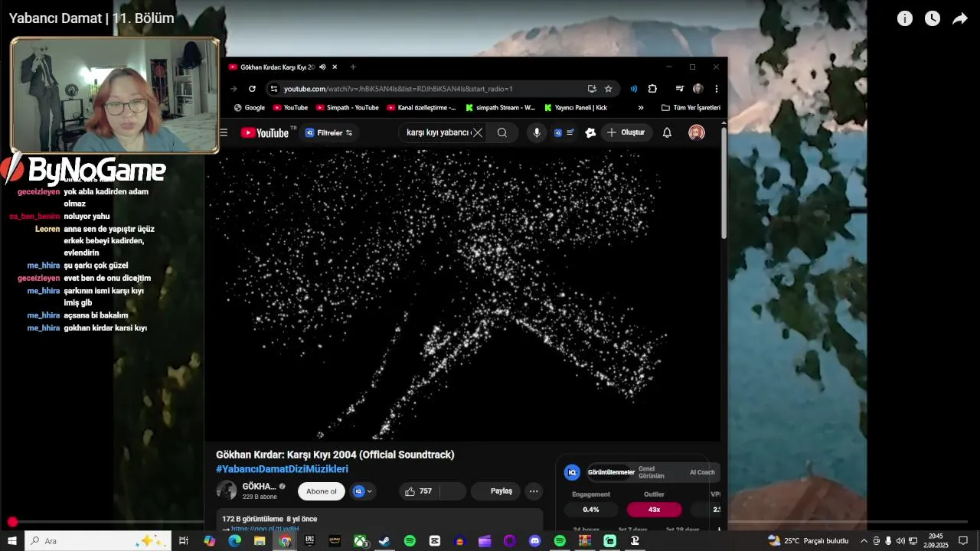This screenshot has width=980, height=551.
Task: Focus the YouTube search input
Action: point(438,132)
